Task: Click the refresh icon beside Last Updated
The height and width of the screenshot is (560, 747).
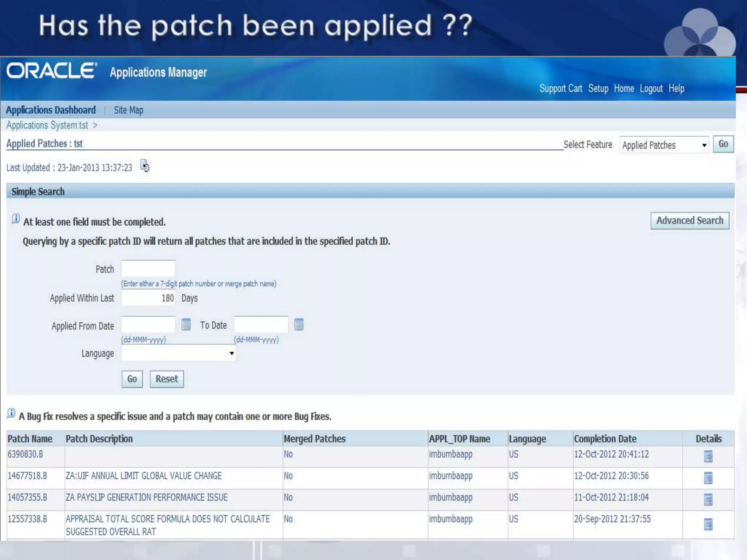Action: 145,166
